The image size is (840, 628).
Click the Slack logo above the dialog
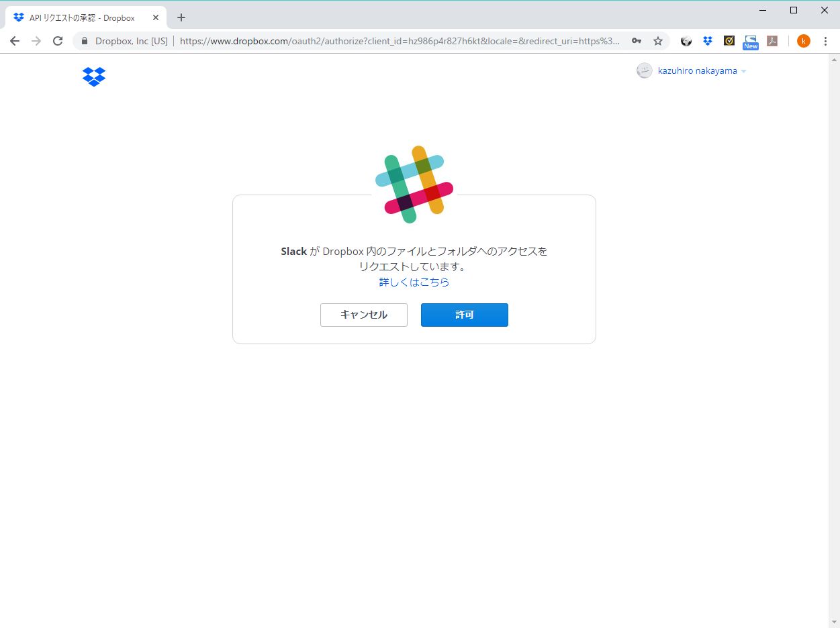point(414,185)
